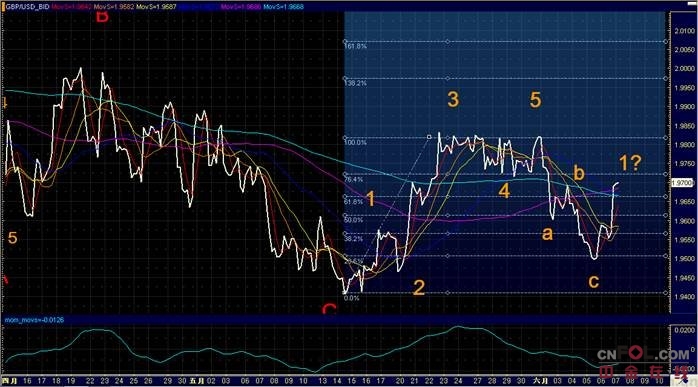Image resolution: width=698 pixels, height=387 pixels.
Task: Select the 61.8% Fibonacci level label
Action: click(354, 202)
